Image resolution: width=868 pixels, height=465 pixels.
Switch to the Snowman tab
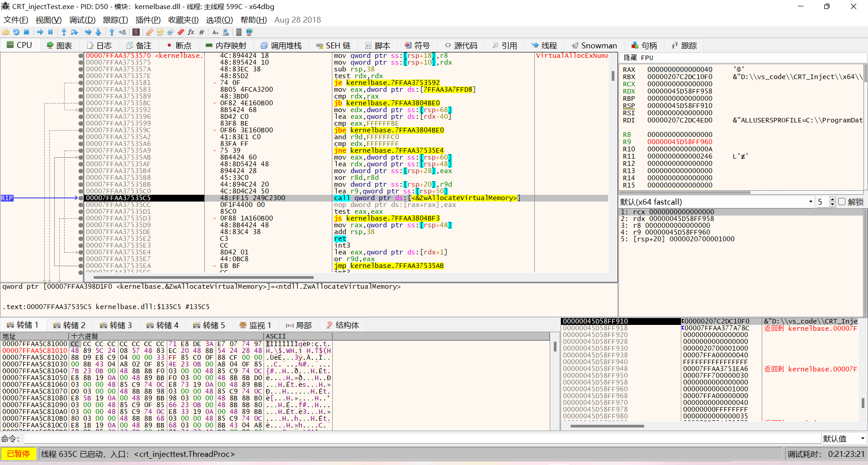594,46
